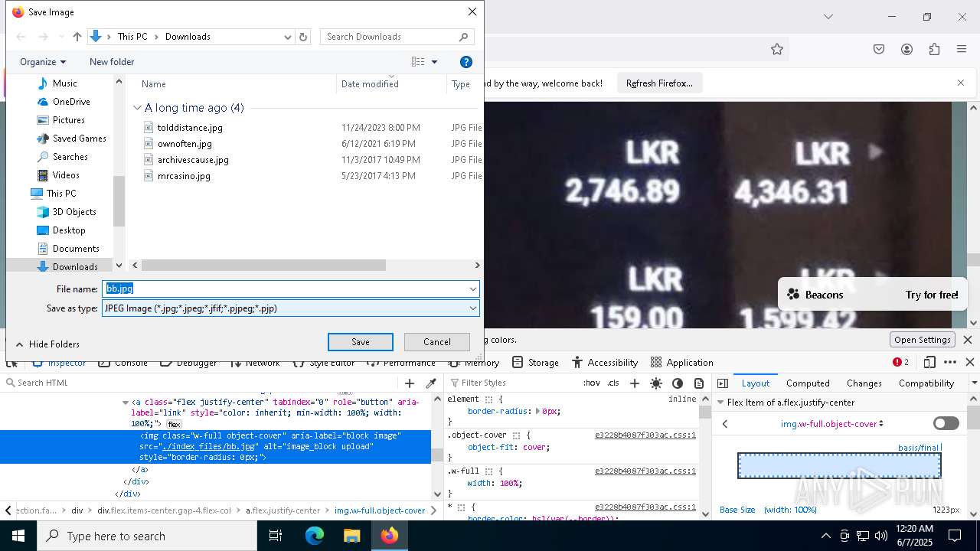The height and width of the screenshot is (551, 980).
Task: Pick a color with the eyedropper tool
Action: (x=431, y=383)
